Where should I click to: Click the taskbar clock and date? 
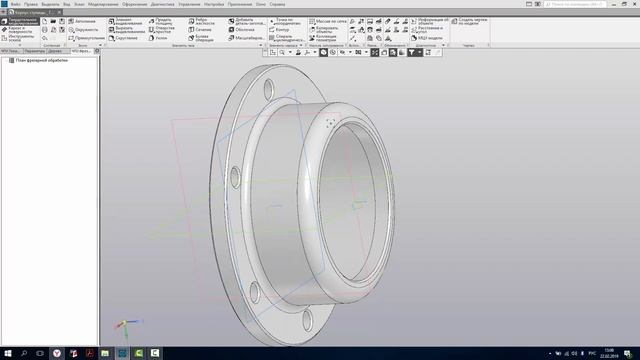pos(609,353)
